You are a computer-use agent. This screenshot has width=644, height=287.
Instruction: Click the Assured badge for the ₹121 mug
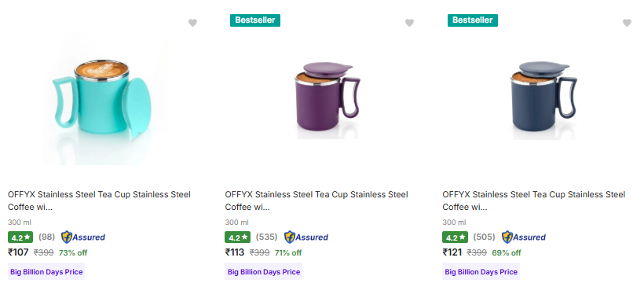tap(524, 237)
